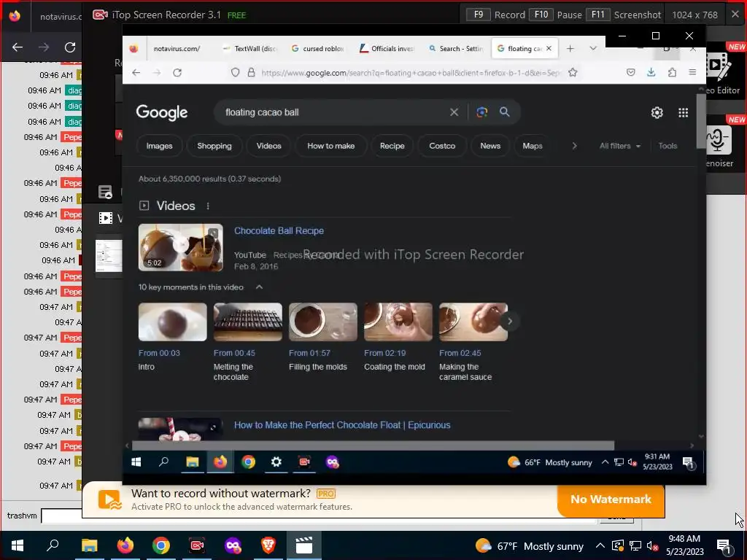Select the Costco filter chip
747x560 pixels.
(442, 146)
